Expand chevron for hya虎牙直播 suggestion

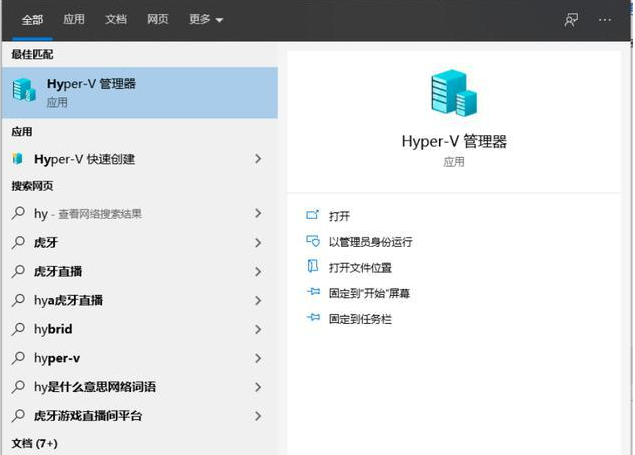click(x=258, y=301)
